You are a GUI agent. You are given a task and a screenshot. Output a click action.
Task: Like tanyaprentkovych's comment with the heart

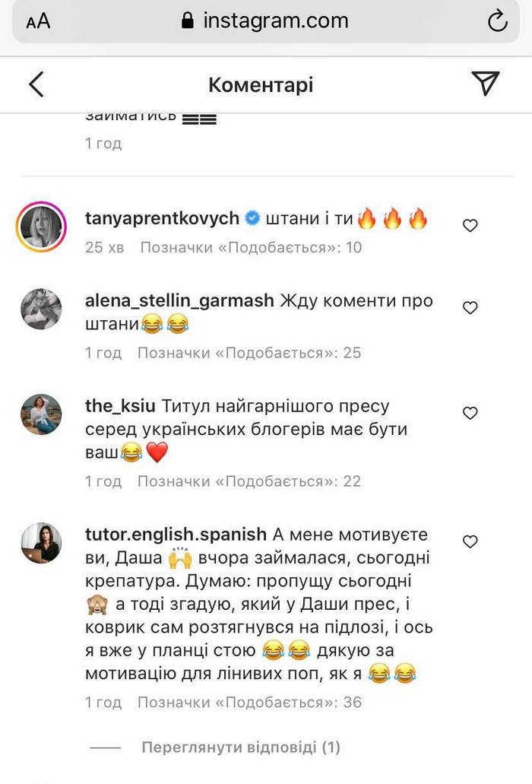[x=470, y=225]
